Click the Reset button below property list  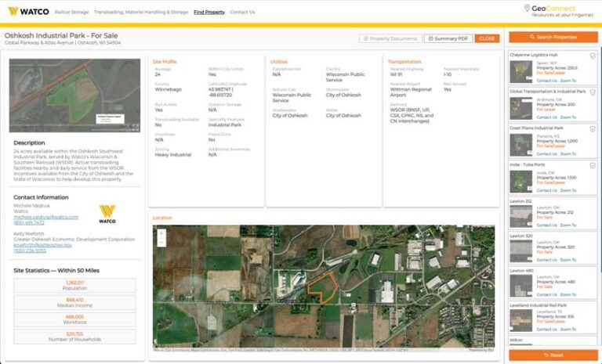click(553, 355)
